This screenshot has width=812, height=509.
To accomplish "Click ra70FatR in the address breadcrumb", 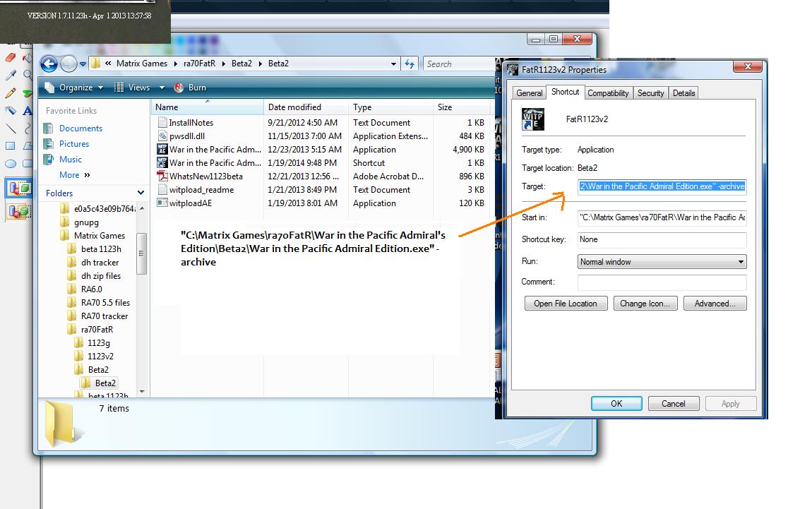I will coord(199,63).
